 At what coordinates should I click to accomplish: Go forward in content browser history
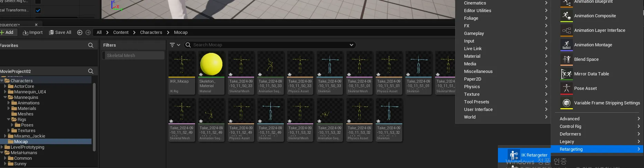[88, 32]
